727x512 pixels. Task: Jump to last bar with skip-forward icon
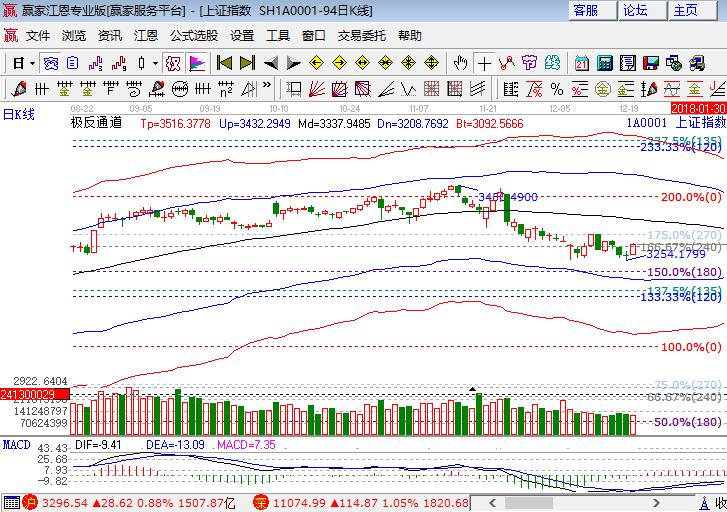(x=248, y=63)
